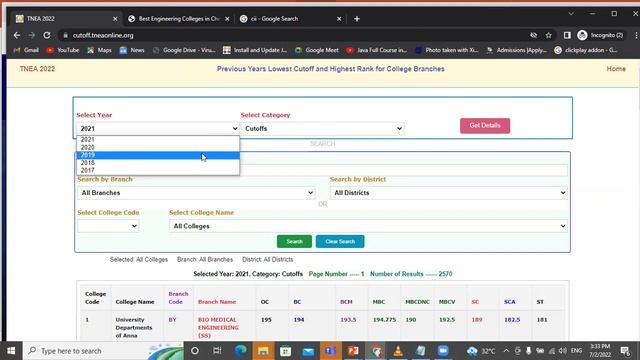
Task: Bookmark this page with star icon
Action: click(549, 36)
